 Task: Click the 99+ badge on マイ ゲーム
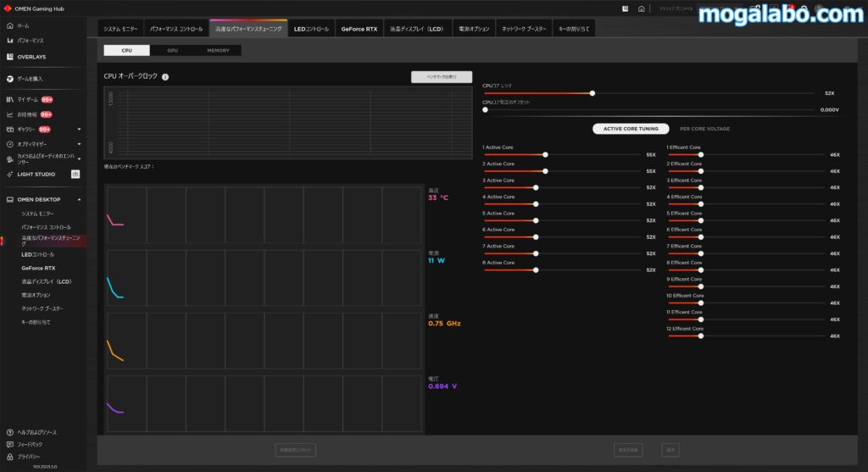[47, 100]
